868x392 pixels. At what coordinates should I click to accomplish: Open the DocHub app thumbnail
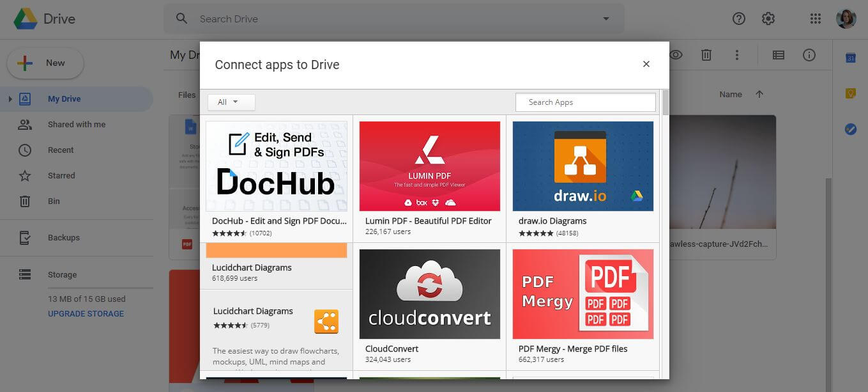tap(277, 166)
